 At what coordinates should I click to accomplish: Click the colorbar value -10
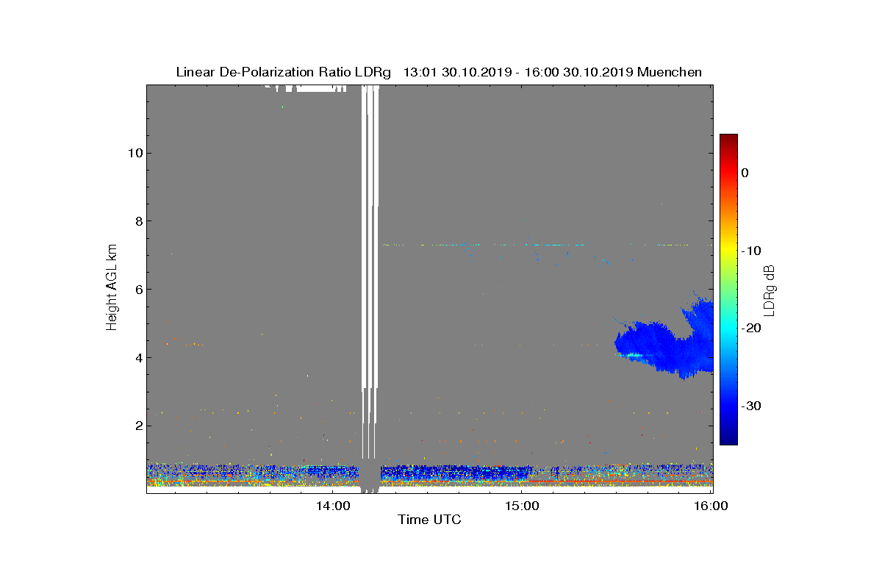pyautogui.click(x=750, y=251)
